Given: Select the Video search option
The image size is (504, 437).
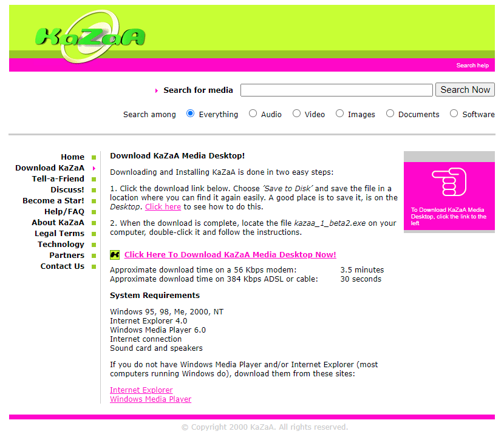Looking at the screenshot, I should (x=297, y=113).
